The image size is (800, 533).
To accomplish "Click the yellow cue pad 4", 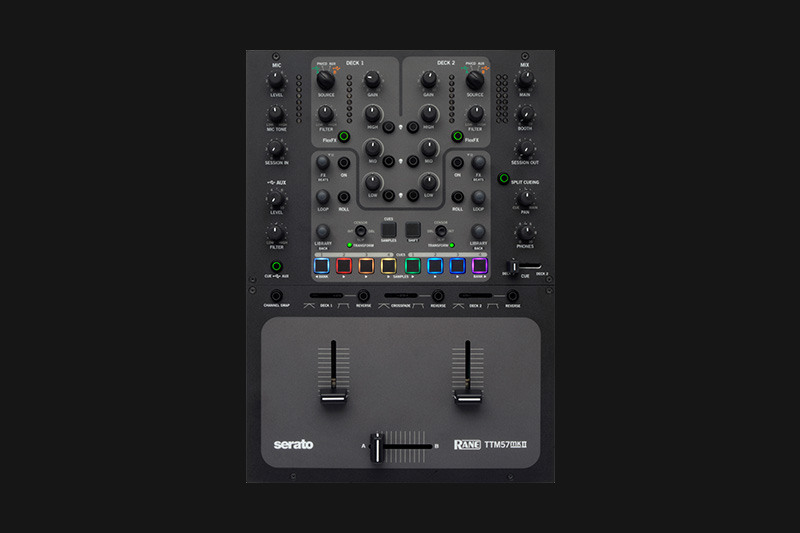I will click(388, 266).
